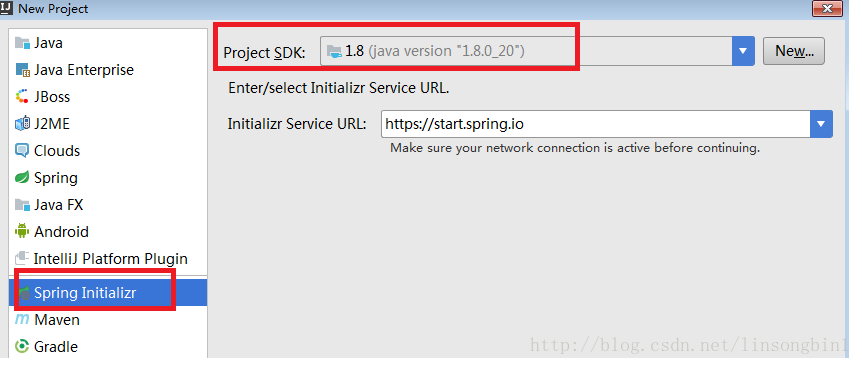Viewport: 862px width, 365px height.
Task: Click the Clouds speech bubble icon
Action: click(x=22, y=151)
